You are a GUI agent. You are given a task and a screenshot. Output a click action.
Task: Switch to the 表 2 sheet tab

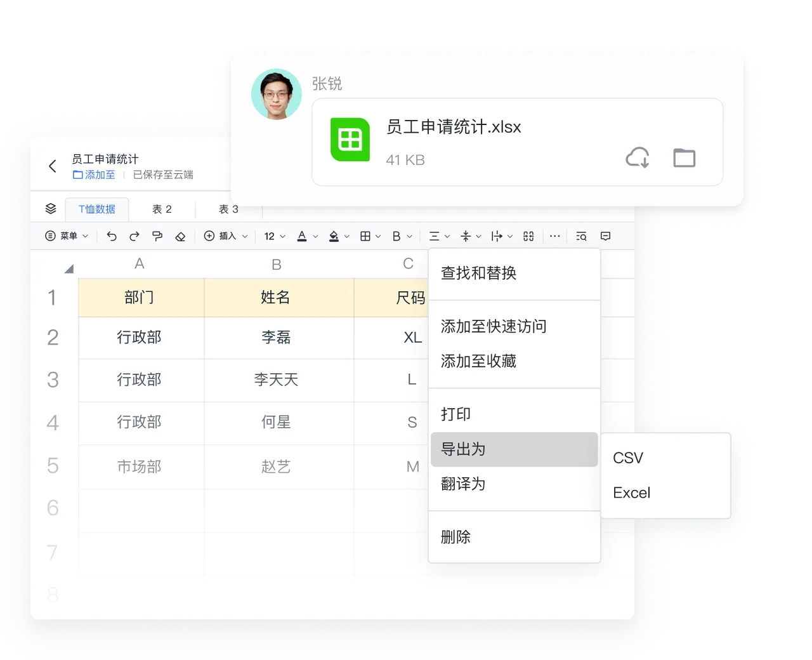pyautogui.click(x=162, y=209)
